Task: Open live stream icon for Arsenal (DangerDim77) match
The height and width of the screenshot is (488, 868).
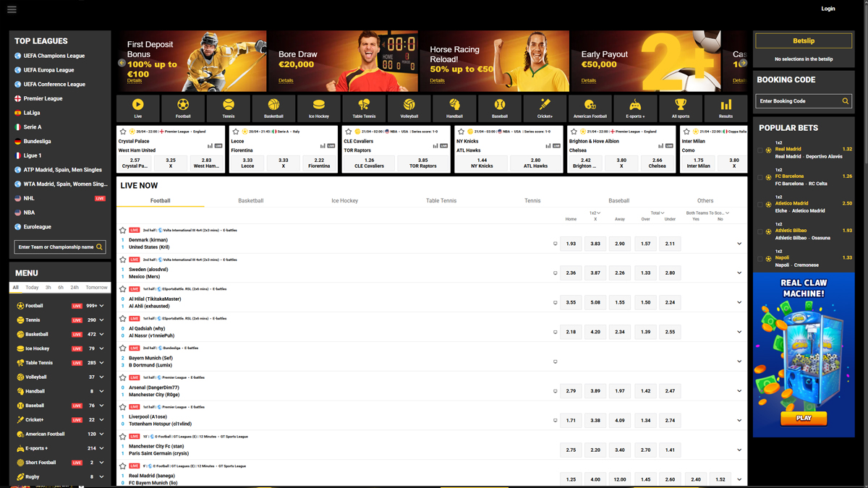Action: pos(556,391)
